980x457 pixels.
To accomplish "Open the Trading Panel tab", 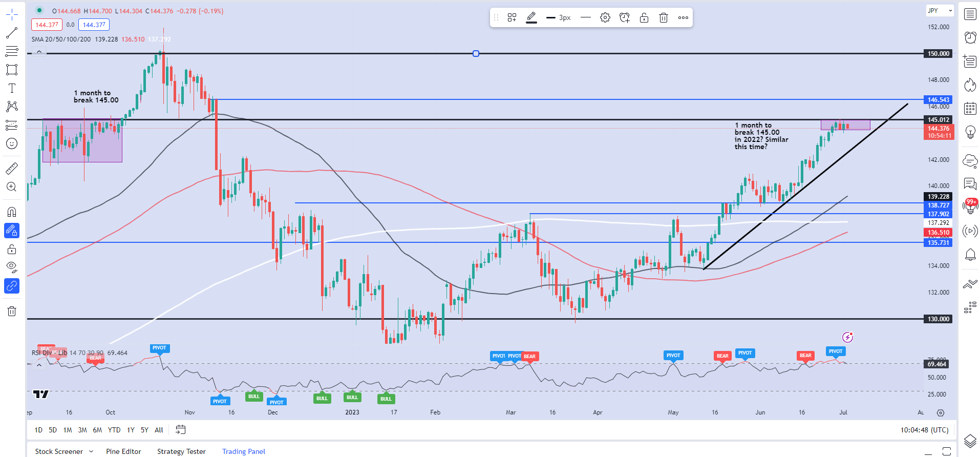I will click(x=244, y=451).
